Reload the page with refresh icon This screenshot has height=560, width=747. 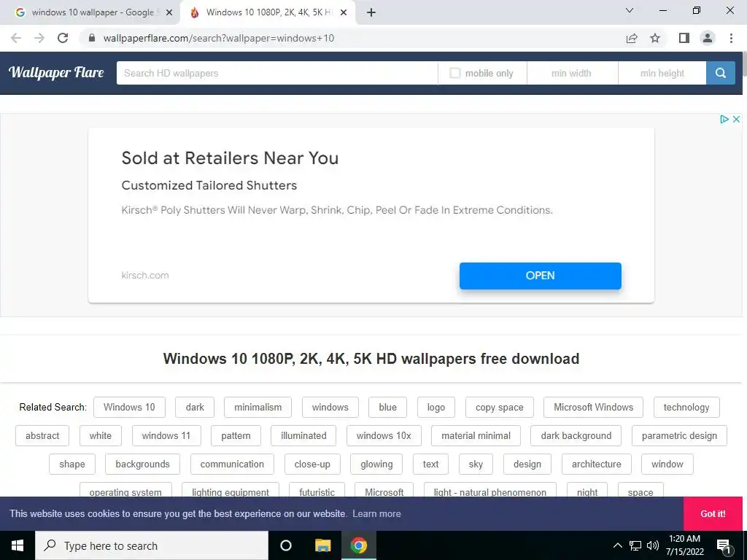63,38
